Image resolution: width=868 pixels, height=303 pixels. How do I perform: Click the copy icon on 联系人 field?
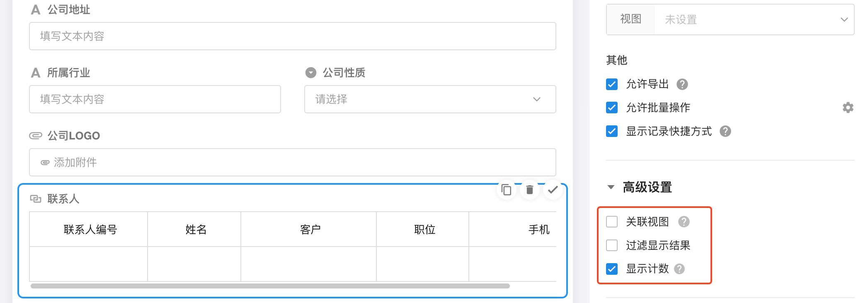[506, 190]
